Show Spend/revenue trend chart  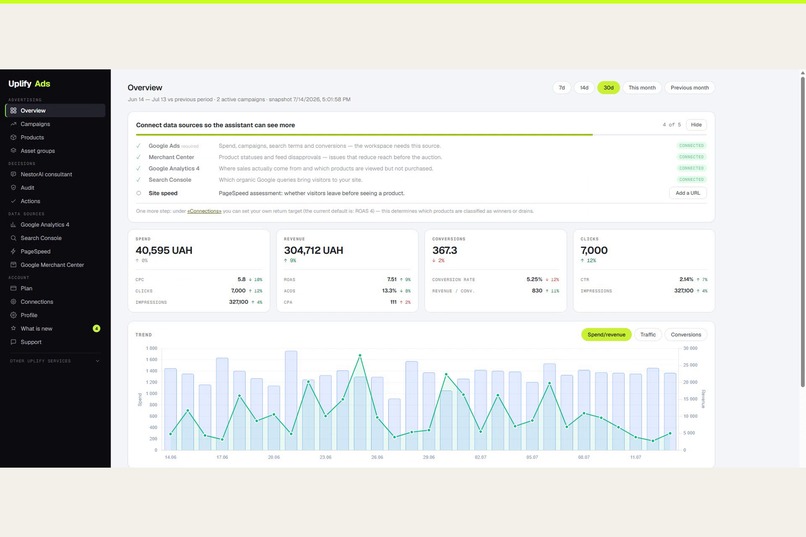tap(606, 335)
